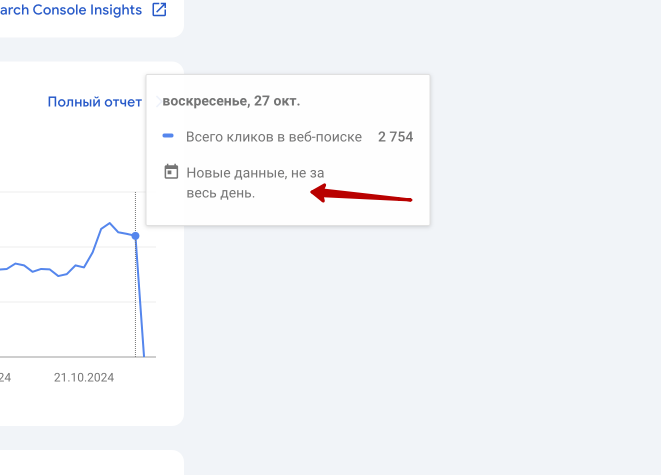
Task: Click the blue legend dash for total clicks
Action: pos(168,136)
